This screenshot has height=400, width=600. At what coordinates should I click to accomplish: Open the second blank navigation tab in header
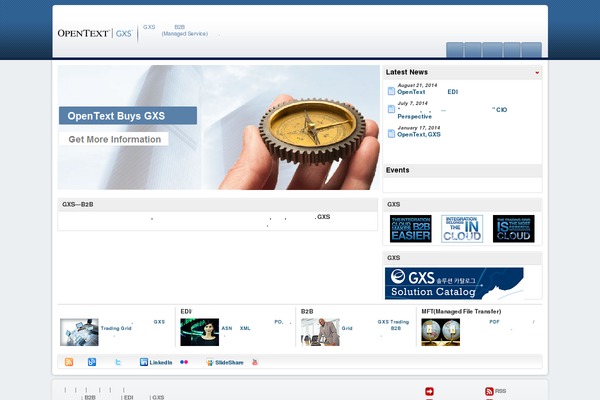473,50
